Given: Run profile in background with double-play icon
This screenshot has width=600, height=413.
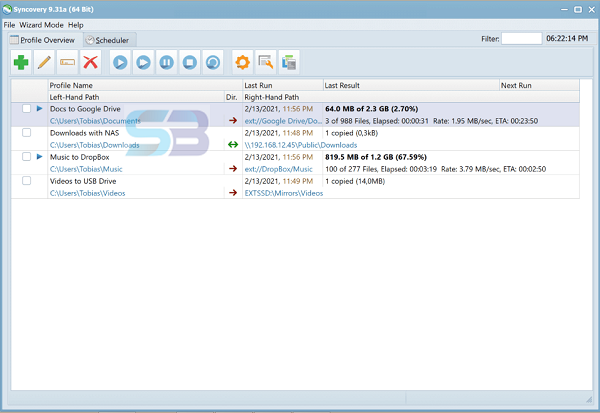Looking at the screenshot, I should pyautogui.click(x=143, y=62).
